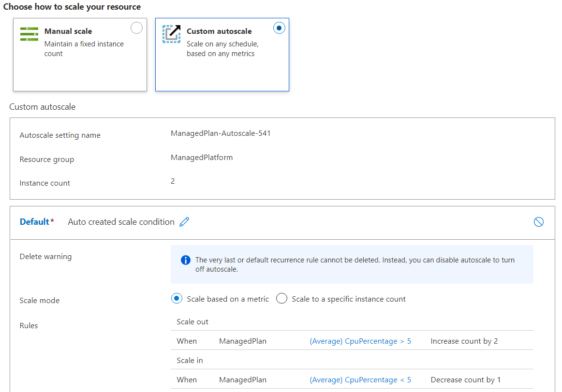This screenshot has height=392, width=562.
Task: Select the Manual scale radio button
Action: 137,28
